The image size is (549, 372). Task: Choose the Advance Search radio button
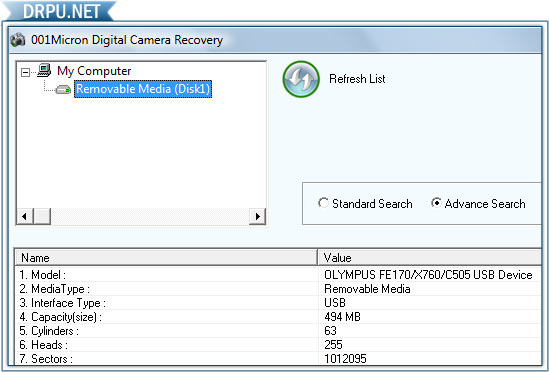(436, 203)
